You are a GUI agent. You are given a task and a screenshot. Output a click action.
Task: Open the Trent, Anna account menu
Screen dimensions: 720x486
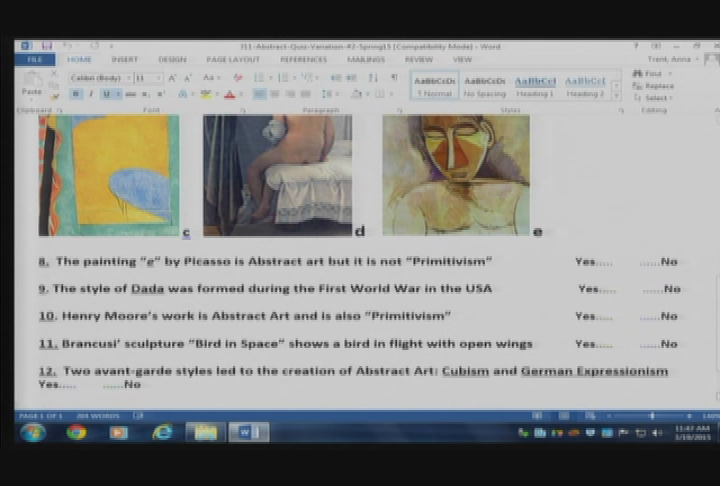(x=673, y=59)
